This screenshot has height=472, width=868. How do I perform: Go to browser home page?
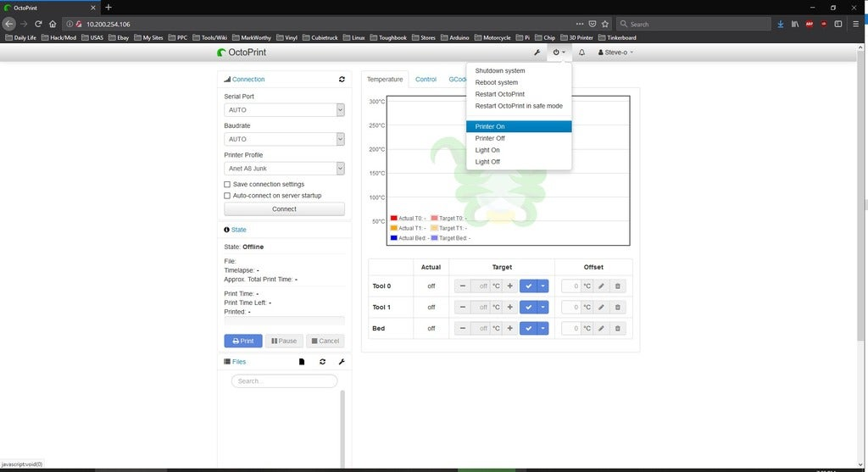[53, 24]
